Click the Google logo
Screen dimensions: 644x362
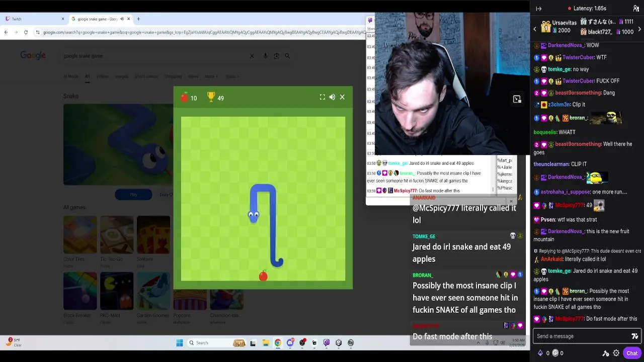point(33,55)
